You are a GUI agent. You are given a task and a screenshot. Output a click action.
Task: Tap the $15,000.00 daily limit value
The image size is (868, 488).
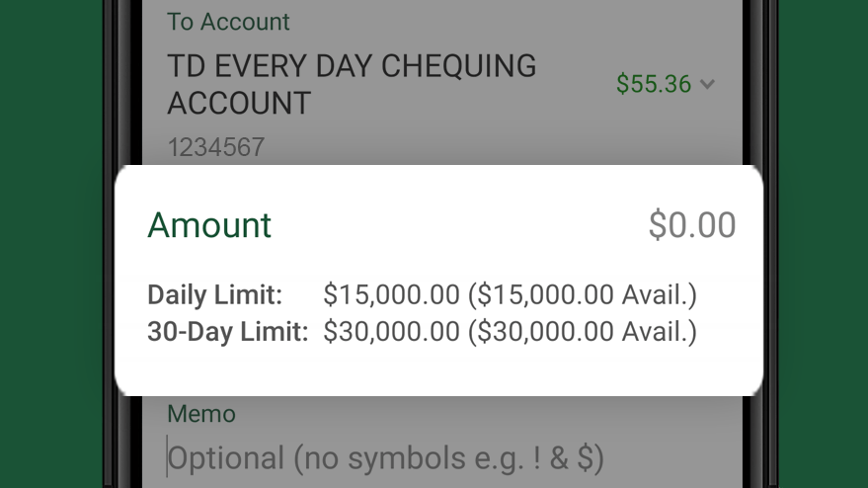[391, 294]
